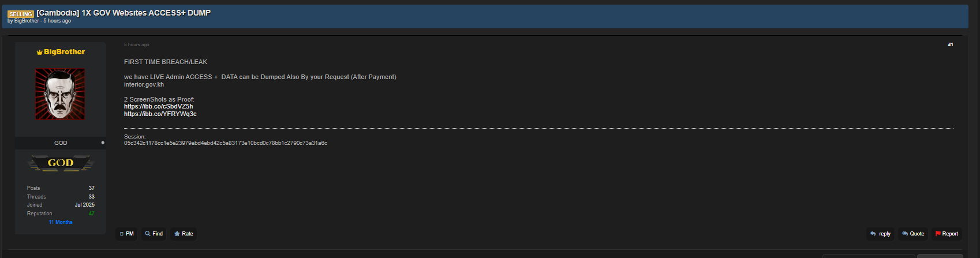Click the post number #1 permalink

950,44
